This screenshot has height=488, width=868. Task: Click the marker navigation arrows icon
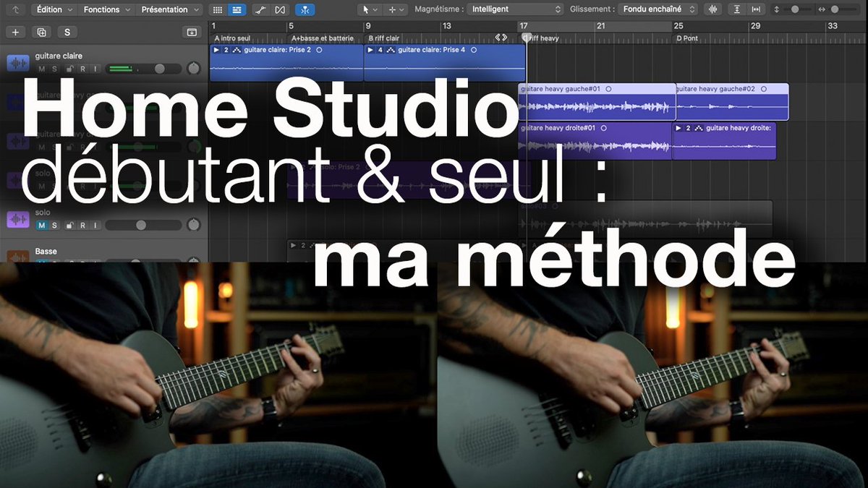tap(501, 38)
